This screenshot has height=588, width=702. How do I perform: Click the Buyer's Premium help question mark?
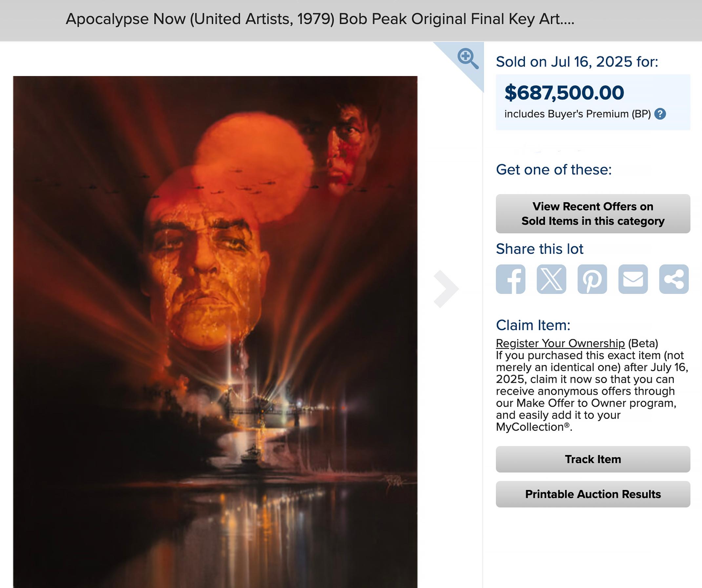click(660, 114)
